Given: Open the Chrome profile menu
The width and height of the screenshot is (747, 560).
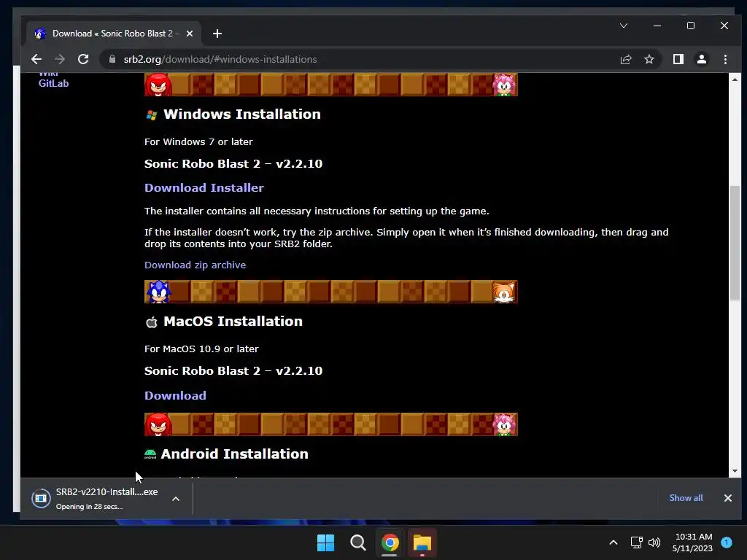Looking at the screenshot, I should [702, 59].
